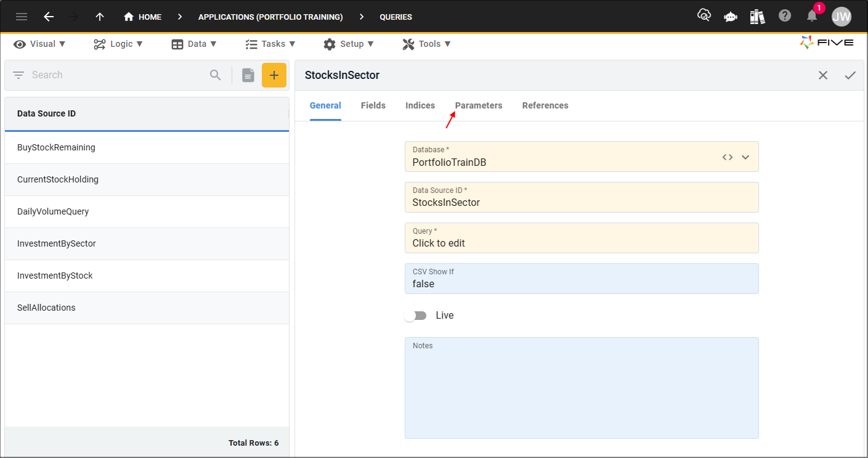Open the cloud inspect icon
The height and width of the screenshot is (458, 868).
tap(704, 16)
